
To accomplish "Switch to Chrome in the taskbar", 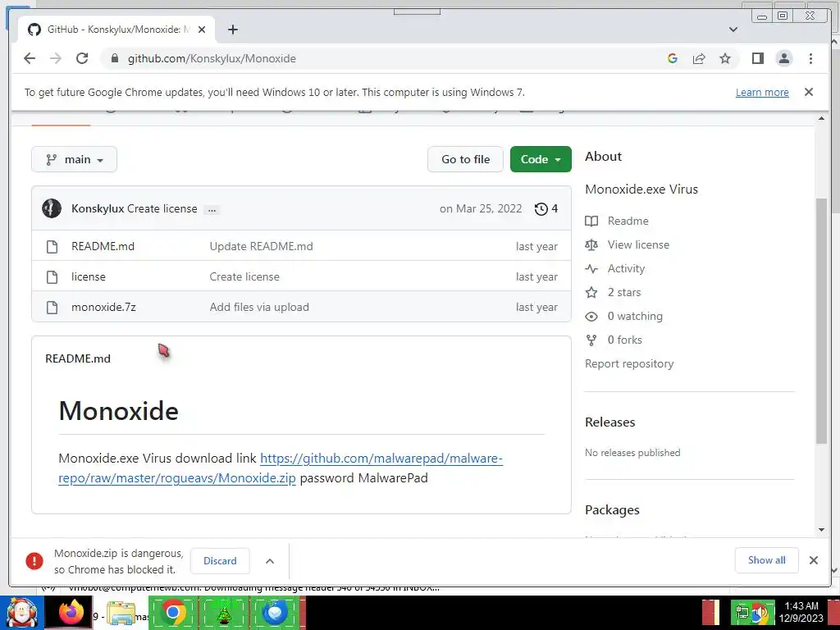I will tap(172, 612).
